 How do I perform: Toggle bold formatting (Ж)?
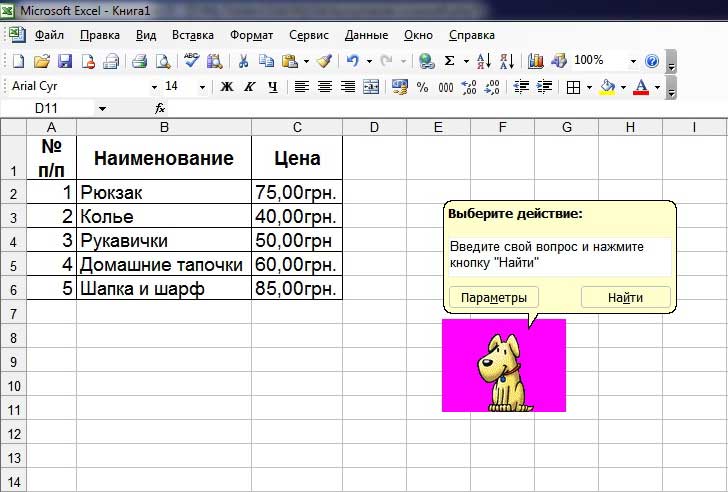227,87
